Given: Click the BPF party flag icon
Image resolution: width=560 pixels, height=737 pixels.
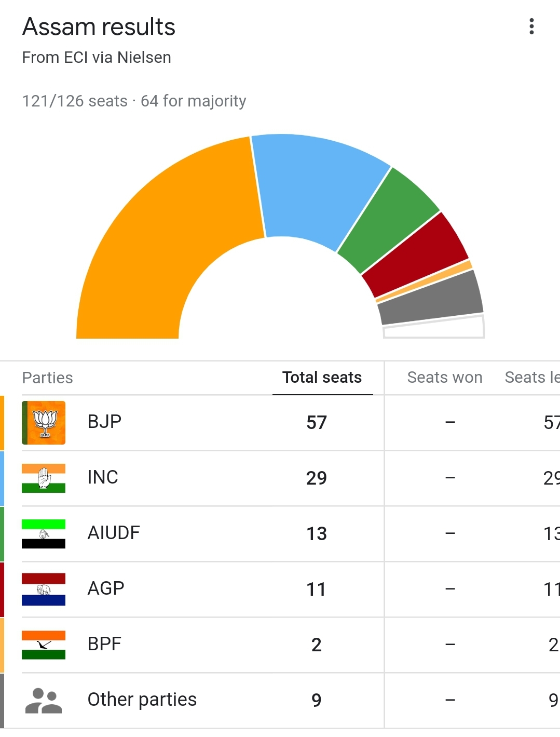Looking at the screenshot, I should point(44,644).
